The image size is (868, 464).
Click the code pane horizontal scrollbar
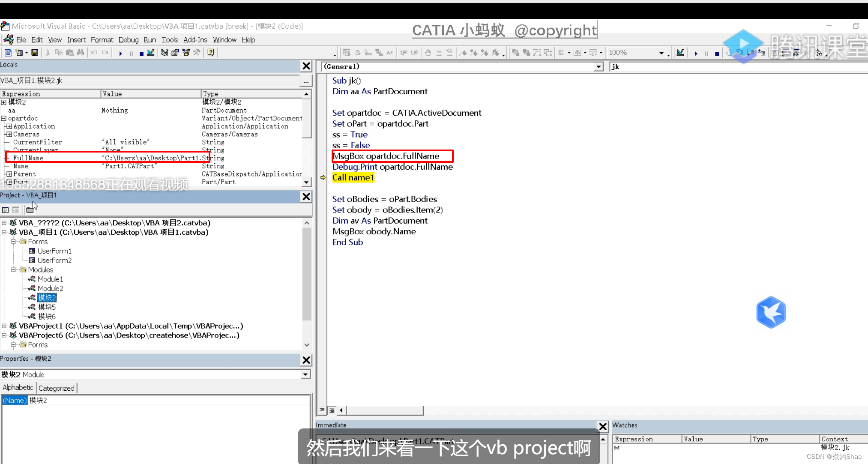click(x=384, y=410)
